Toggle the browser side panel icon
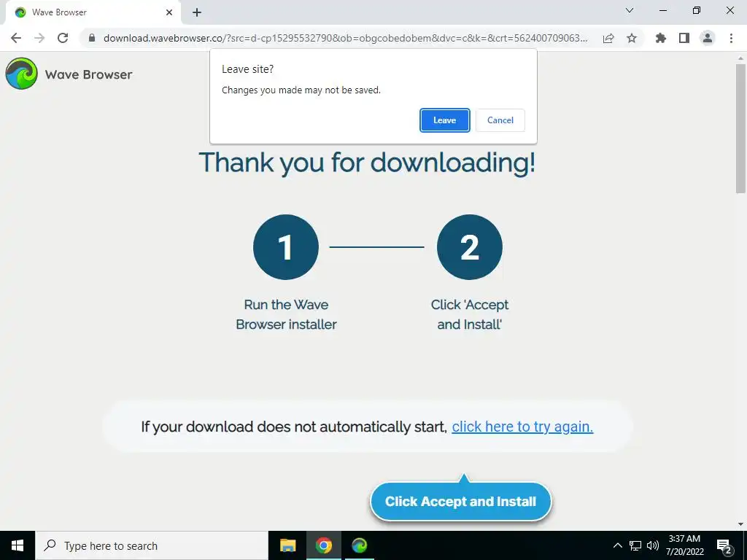747x560 pixels. point(684,38)
